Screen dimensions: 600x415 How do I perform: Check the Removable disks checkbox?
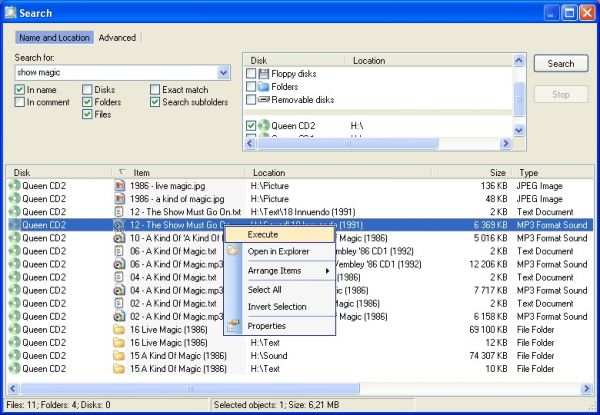point(251,99)
